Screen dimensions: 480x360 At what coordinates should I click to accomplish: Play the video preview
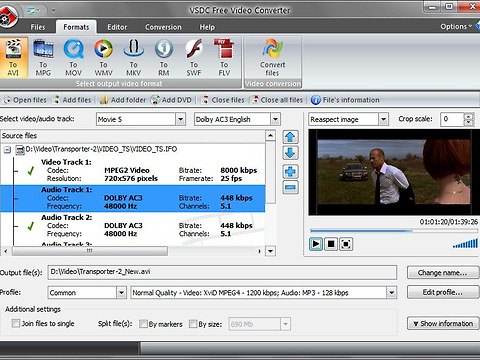coord(315,244)
